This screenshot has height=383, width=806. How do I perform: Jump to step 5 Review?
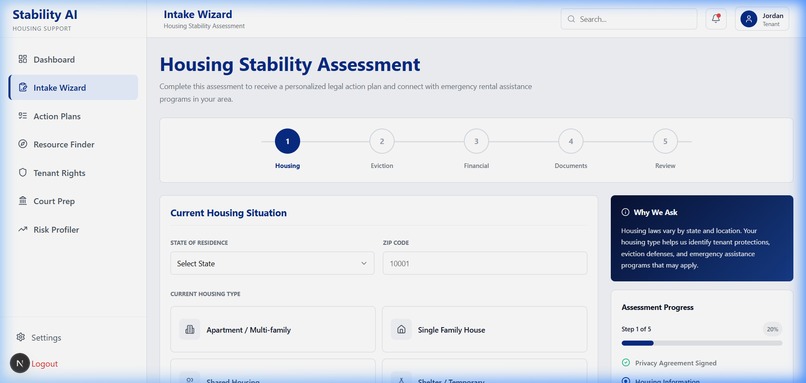(665, 141)
